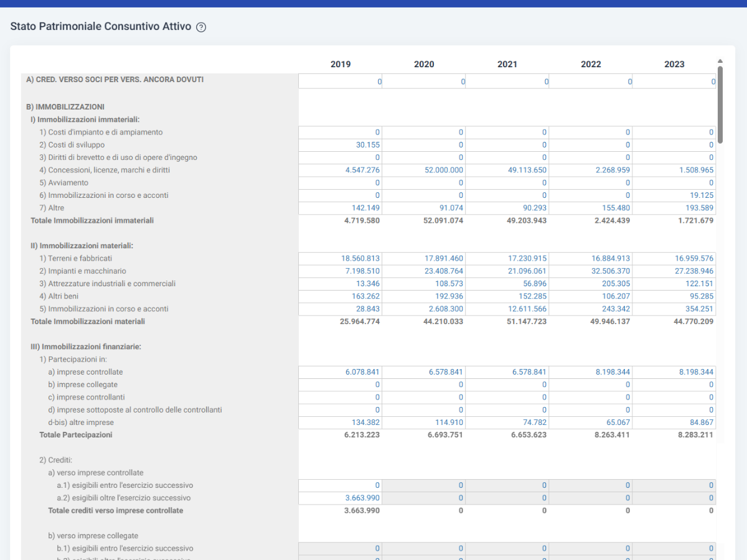Click 2022 Totale Partecipazioni value 8.263.411
The height and width of the screenshot is (560, 747).
click(x=612, y=435)
